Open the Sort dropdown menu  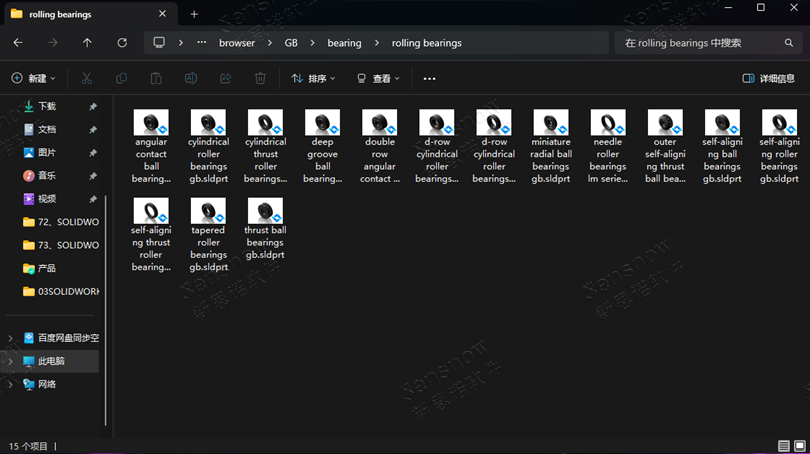pyautogui.click(x=313, y=78)
